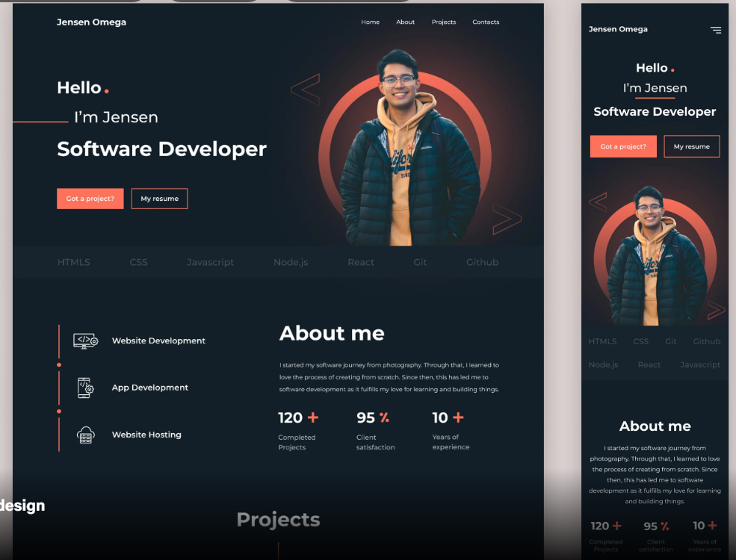This screenshot has width=736, height=560.
Task: Click the Website Hosting cloud icon
Action: (84, 435)
